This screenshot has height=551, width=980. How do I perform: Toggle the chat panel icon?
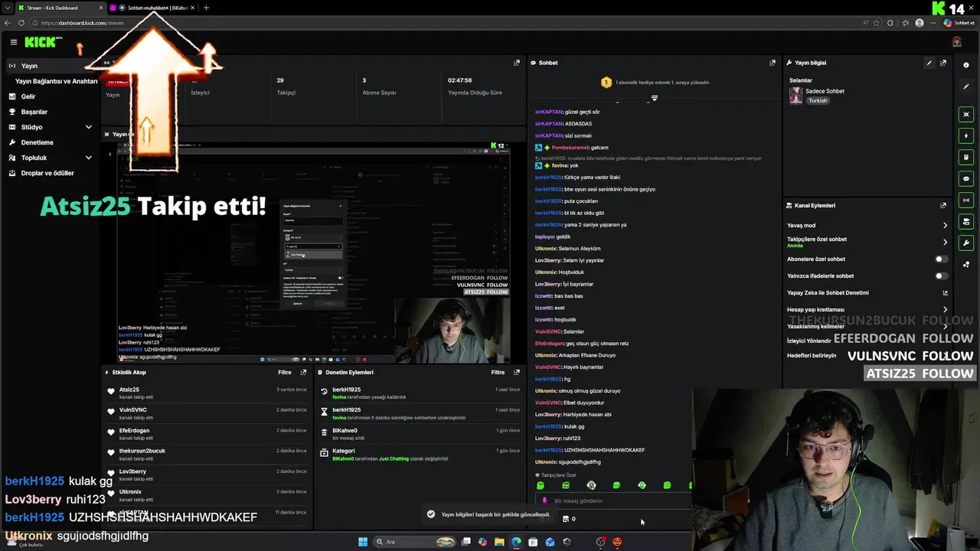click(x=966, y=178)
